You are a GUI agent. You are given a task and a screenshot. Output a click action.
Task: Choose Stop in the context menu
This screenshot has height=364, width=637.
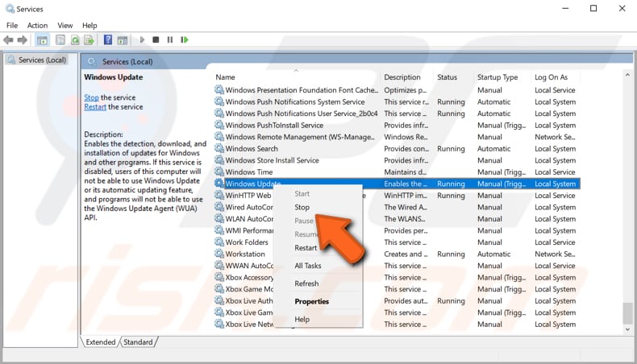[302, 207]
